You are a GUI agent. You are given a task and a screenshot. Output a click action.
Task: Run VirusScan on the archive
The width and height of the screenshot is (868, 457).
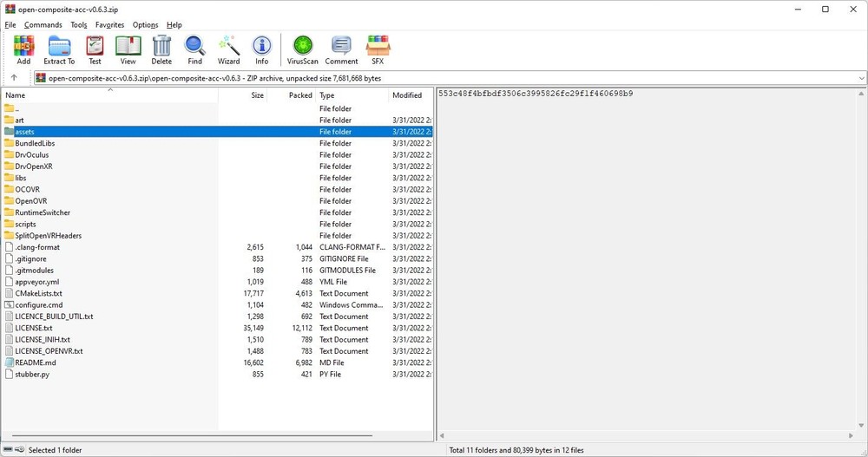click(x=303, y=49)
